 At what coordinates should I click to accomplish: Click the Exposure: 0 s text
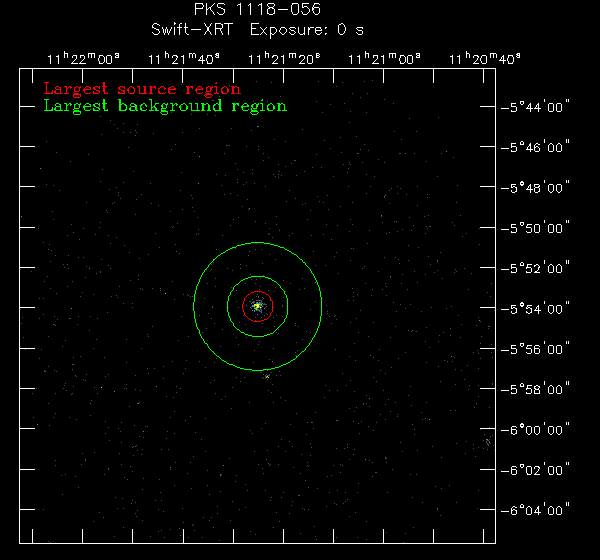[x=307, y=30]
